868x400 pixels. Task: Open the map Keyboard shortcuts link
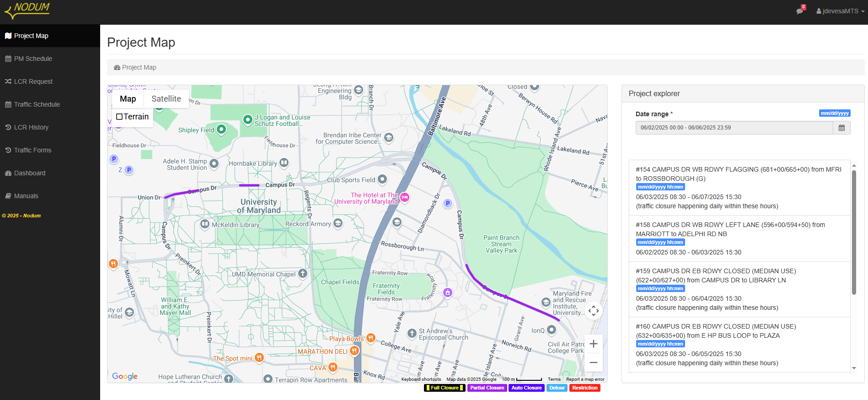point(421,379)
